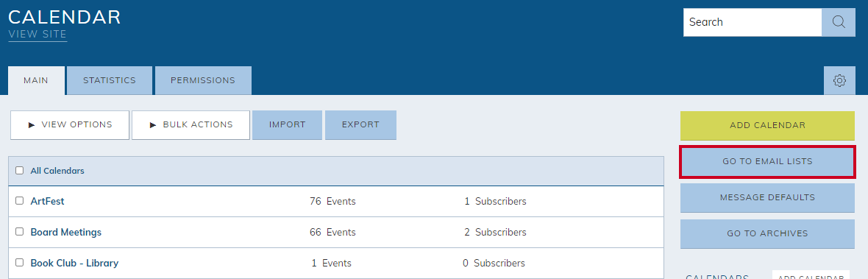Click the 76 Events text for ArtFest
This screenshot has height=279, width=868.
332,201
